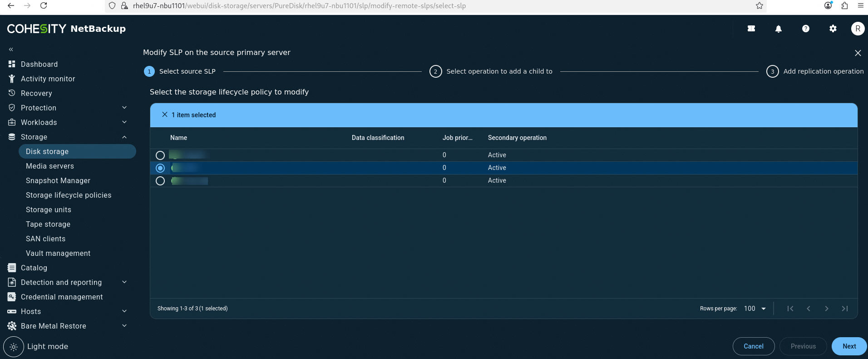Image resolution: width=868 pixels, height=359 pixels.
Task: Open Storage lifecycle policies
Action: (x=69, y=195)
